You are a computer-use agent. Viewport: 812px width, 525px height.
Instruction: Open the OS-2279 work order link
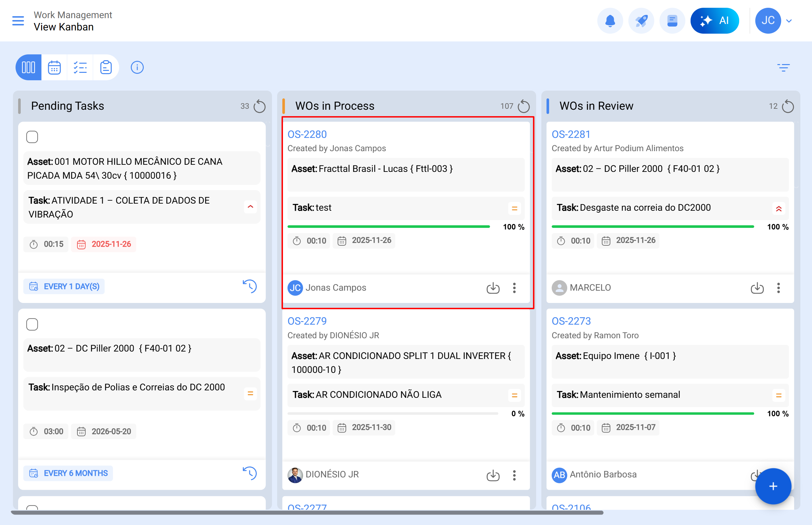(307, 321)
